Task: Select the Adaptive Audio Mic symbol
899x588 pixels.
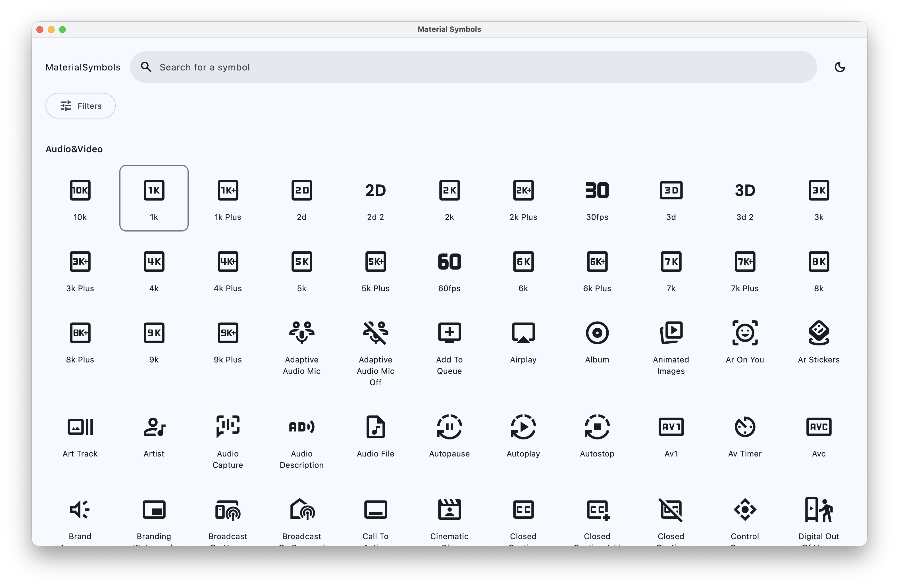Action: pos(301,333)
